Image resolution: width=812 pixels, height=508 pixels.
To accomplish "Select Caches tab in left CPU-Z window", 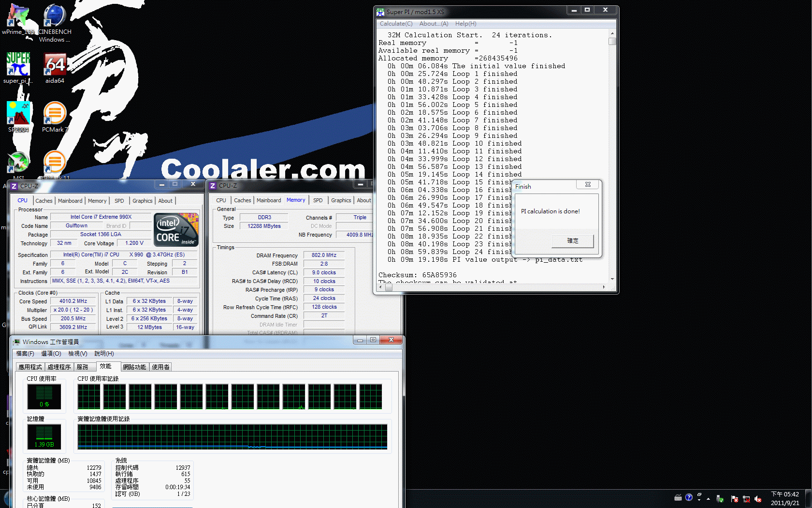I will [x=44, y=201].
